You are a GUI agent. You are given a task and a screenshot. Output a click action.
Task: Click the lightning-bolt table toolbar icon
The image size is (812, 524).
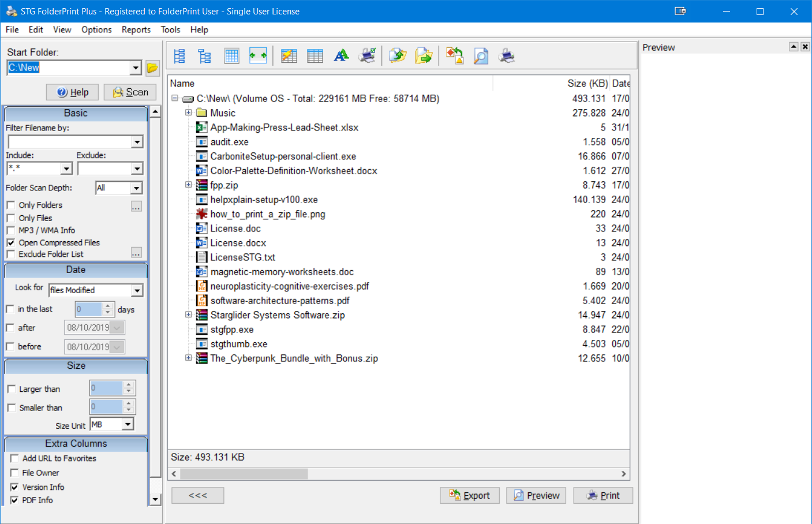coord(289,56)
